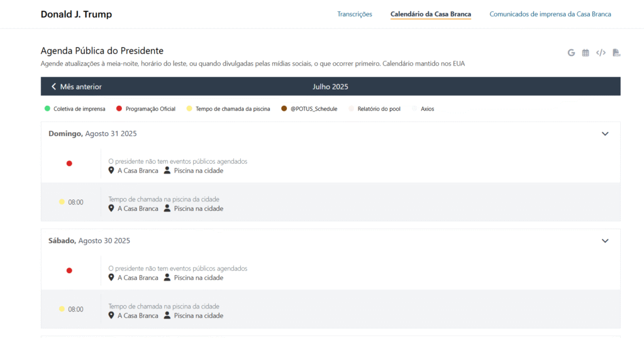
Task: Click location pin icon in Sábado's 08:00 event
Action: point(111,315)
